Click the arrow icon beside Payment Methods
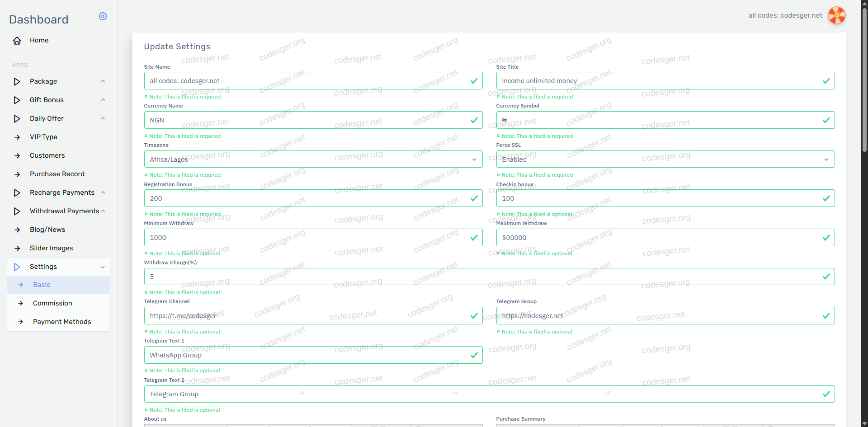868x427 pixels. 20,322
